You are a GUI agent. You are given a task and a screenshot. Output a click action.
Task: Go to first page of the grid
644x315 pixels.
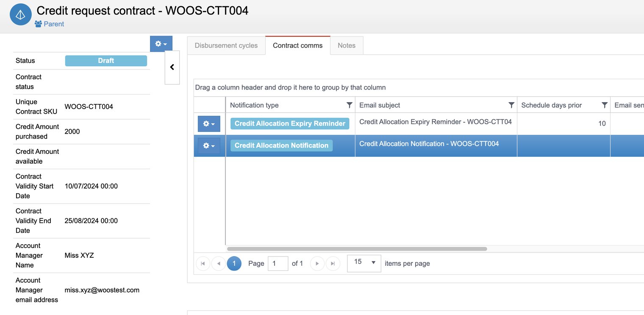[203, 263]
